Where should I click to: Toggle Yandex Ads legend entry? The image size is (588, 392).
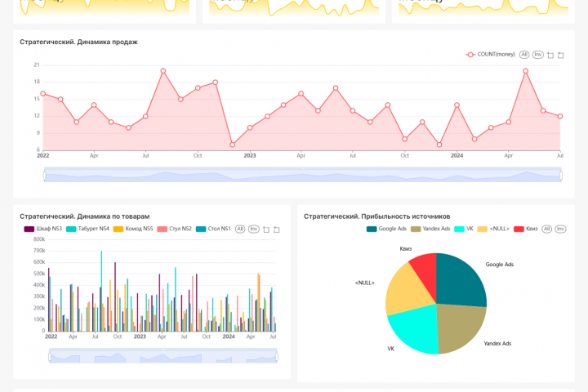(x=430, y=229)
